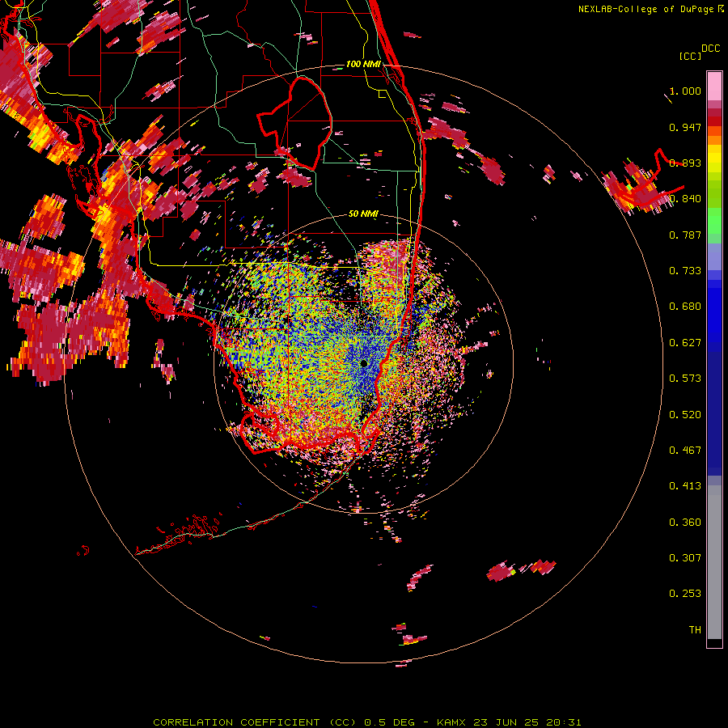This screenshot has height=728, width=728.
Task: Click the light pink top segment of color bar
Action: (714, 86)
